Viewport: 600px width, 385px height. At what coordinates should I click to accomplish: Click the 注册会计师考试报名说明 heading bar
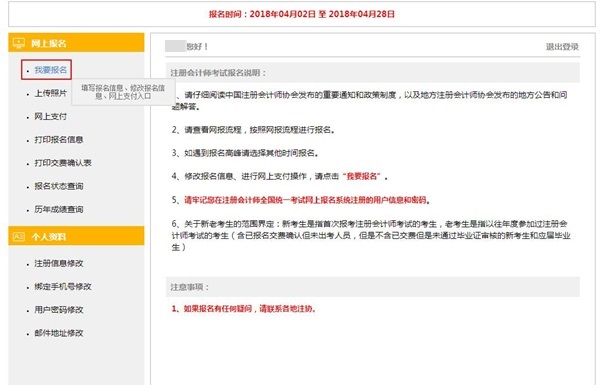[x=373, y=73]
